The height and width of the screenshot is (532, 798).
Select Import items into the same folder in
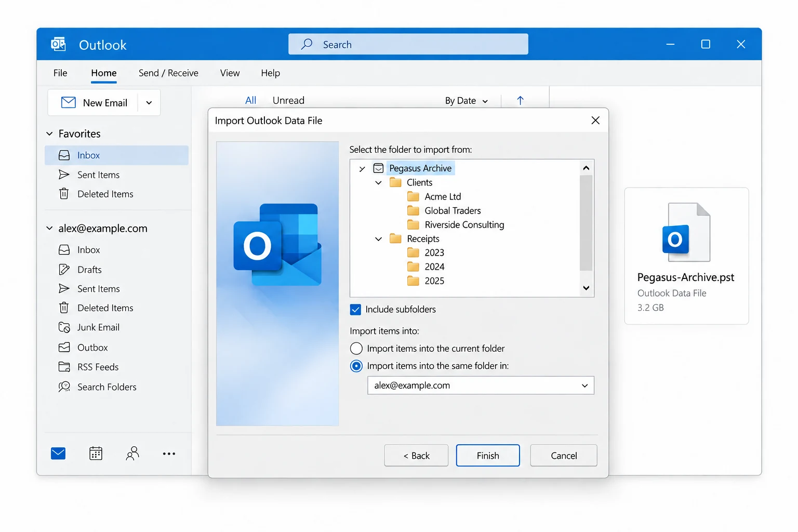[x=356, y=366]
